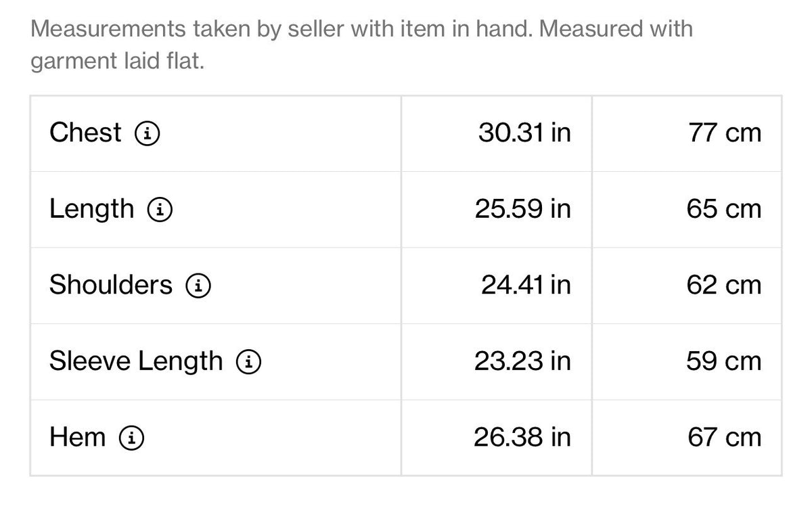
Task: Select the Shoulders row label
Action: [x=111, y=285]
